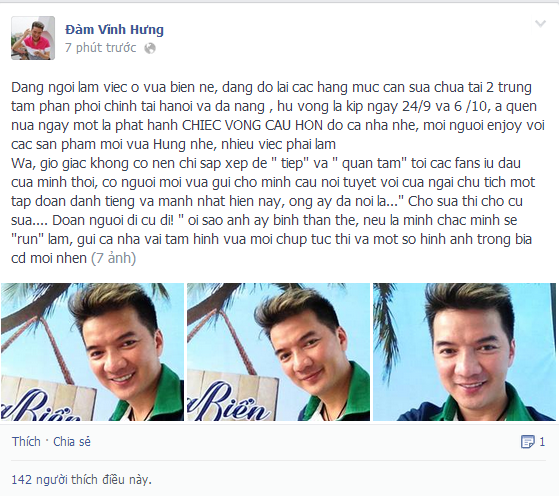This screenshot has height=497, width=559.
Task: Expand the '(7 ảnh)' photo album link
Action: click(x=113, y=258)
